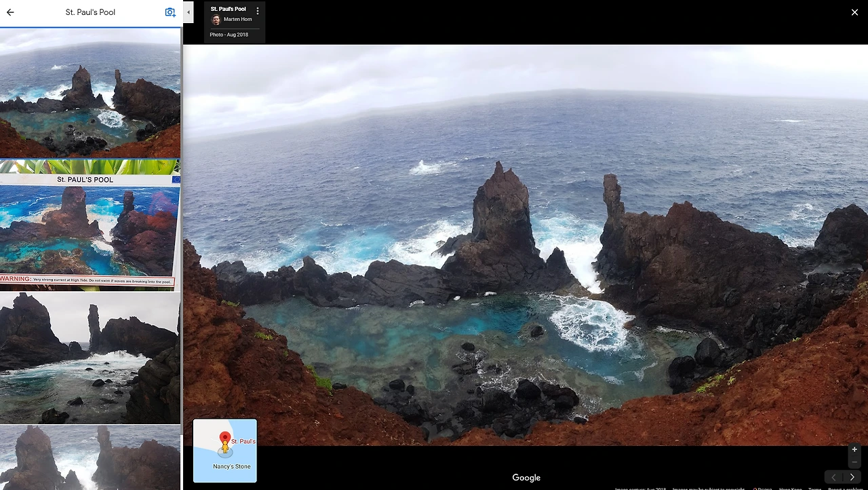This screenshot has width=868, height=490.
Task: Click the add a photo camera icon
Action: pos(170,12)
